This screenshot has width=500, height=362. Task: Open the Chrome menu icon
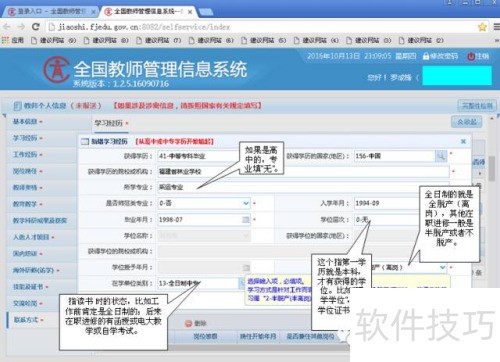coord(496,27)
